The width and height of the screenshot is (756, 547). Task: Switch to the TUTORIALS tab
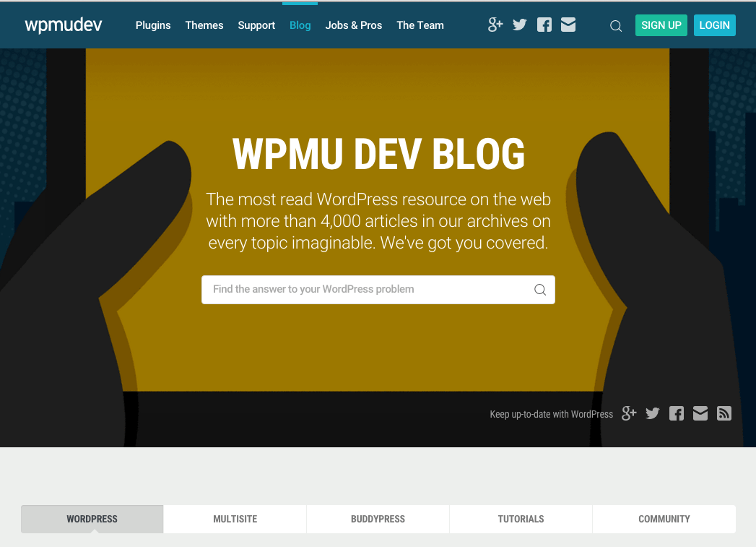(521, 519)
